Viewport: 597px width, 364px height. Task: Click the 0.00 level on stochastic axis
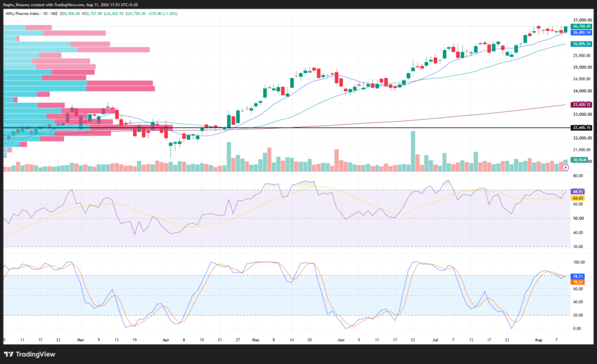coord(577,328)
